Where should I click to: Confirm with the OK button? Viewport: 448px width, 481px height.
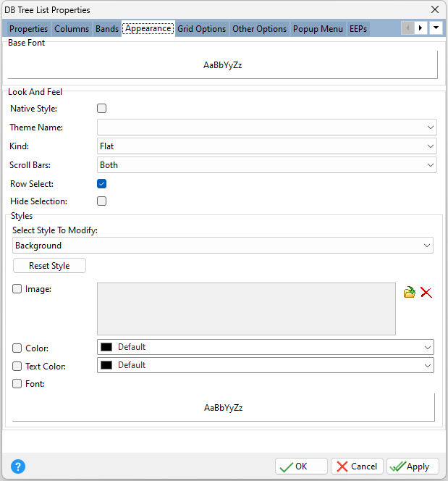(x=301, y=467)
